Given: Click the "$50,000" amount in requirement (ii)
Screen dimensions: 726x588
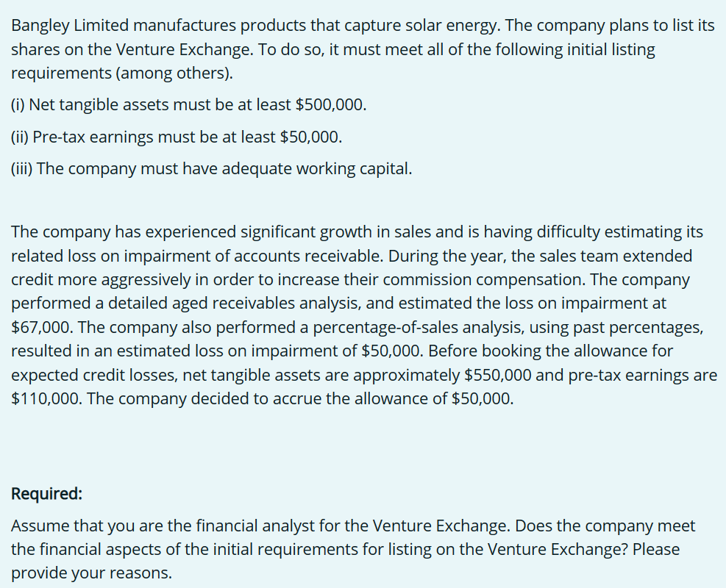Looking at the screenshot, I should [x=311, y=137].
